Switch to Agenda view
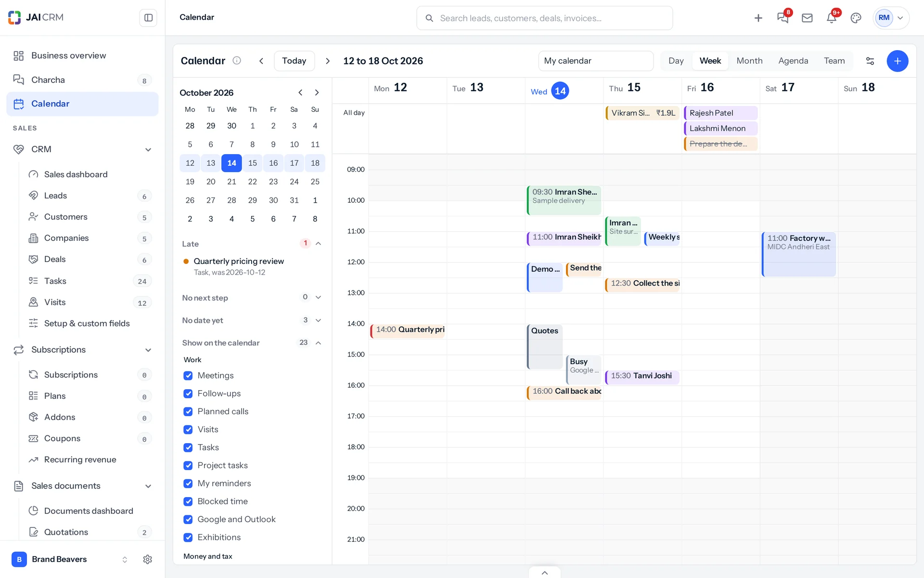This screenshot has height=578, width=924. [793, 61]
